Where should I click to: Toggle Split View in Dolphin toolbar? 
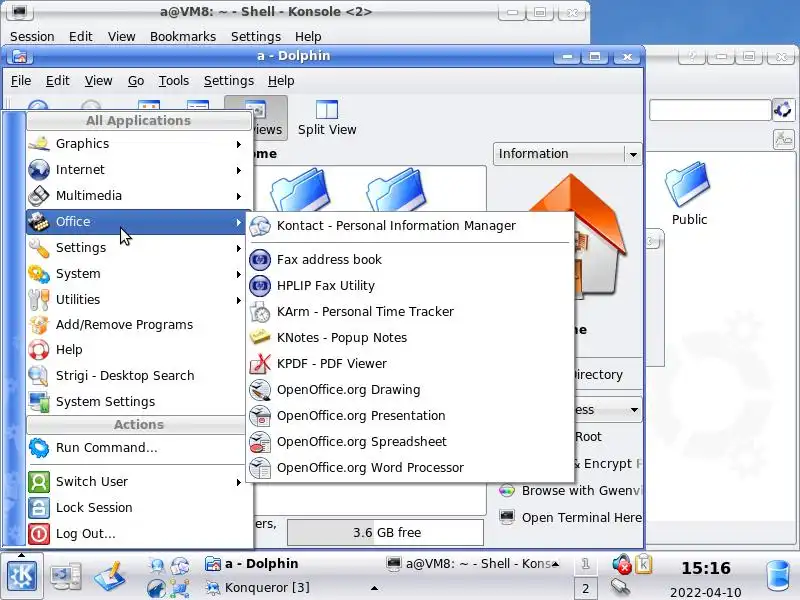[x=327, y=118]
